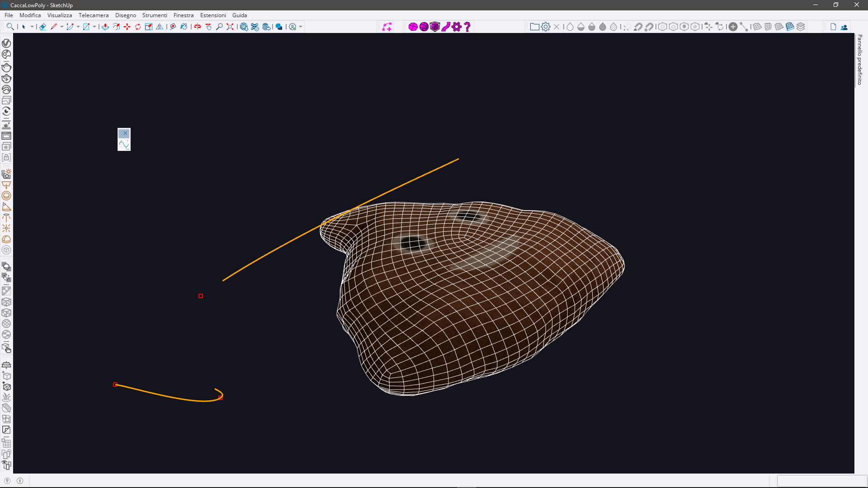Click the magenta sphere primitive icon
The height and width of the screenshot is (488, 868).
point(424,27)
